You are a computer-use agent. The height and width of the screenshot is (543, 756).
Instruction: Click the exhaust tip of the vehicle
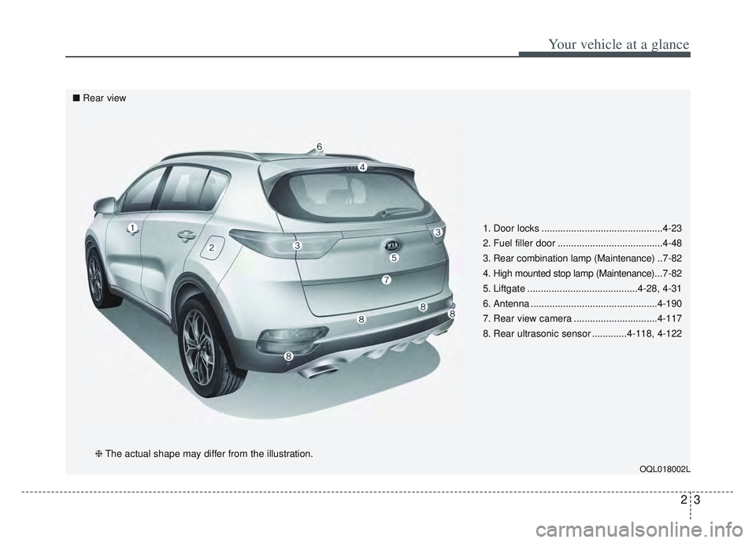coord(321,371)
